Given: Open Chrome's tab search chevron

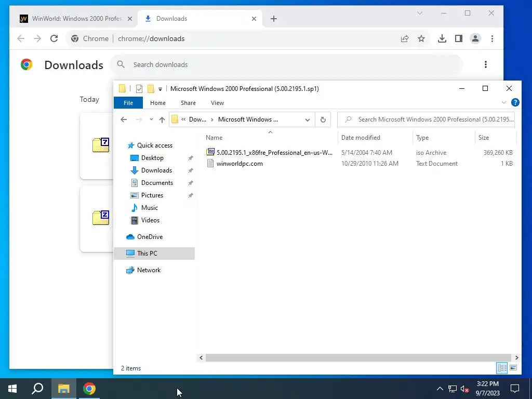Looking at the screenshot, I should pyautogui.click(x=420, y=13).
